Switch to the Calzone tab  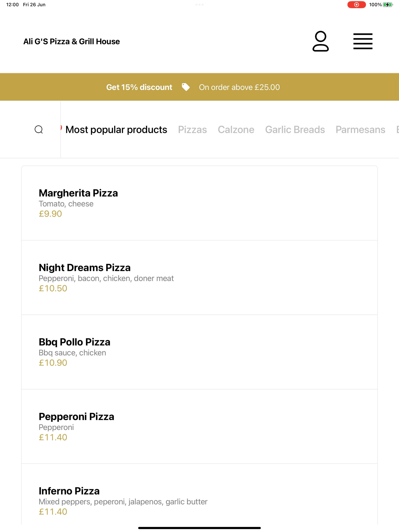[236, 130]
